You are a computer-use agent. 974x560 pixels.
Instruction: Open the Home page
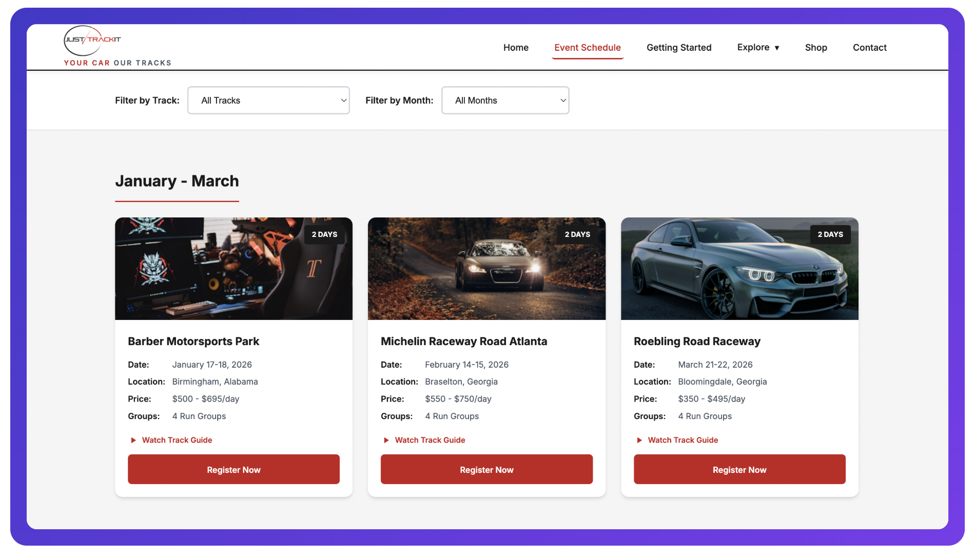(516, 48)
